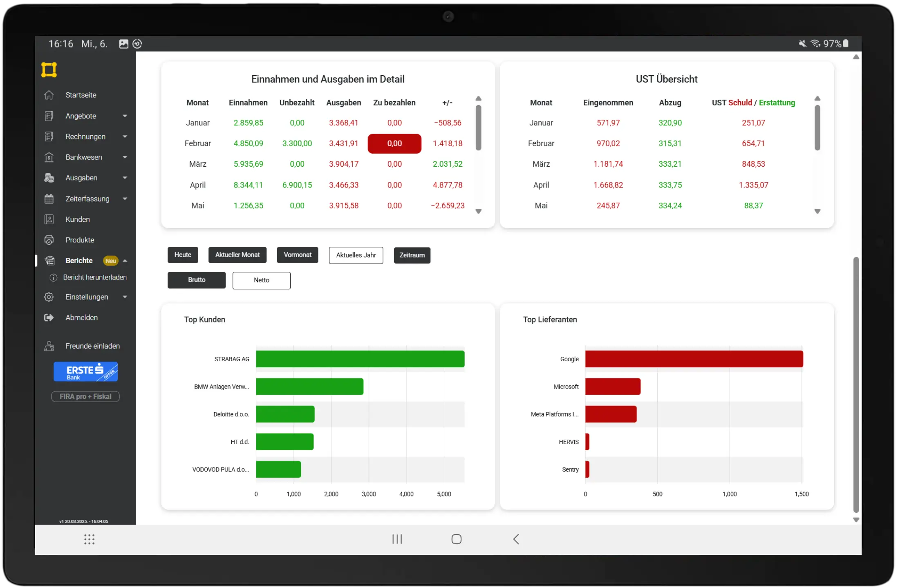Image resolution: width=898 pixels, height=588 pixels.
Task: Tap the Android back navigation icon
Action: [x=516, y=539]
